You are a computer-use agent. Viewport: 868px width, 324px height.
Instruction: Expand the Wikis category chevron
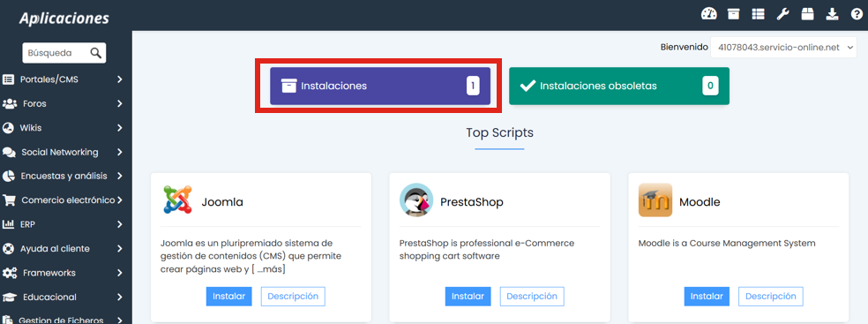[120, 128]
